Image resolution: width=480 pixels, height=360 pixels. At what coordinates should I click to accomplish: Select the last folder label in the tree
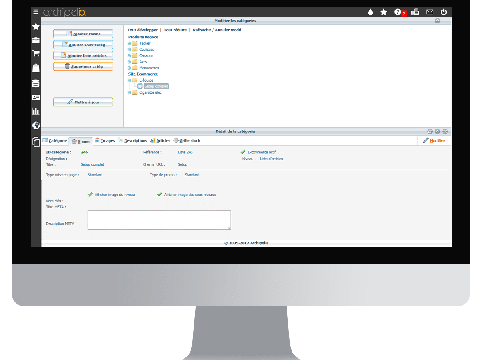click(x=150, y=93)
